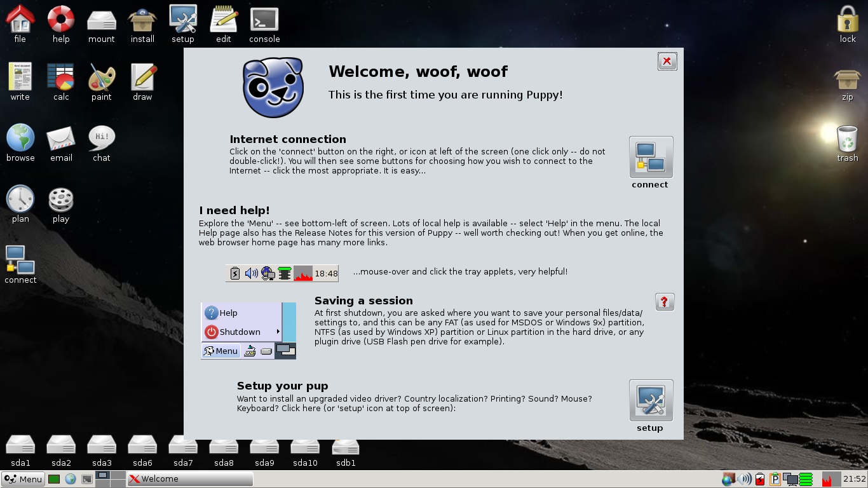Image resolution: width=868 pixels, height=488 pixels.
Task: Open the plan clock icon
Action: pyautogui.click(x=20, y=199)
